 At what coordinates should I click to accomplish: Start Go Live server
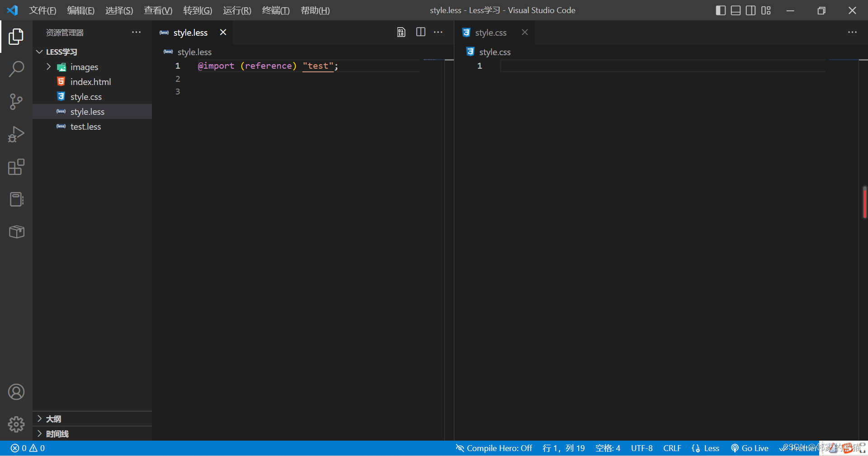(x=750, y=448)
